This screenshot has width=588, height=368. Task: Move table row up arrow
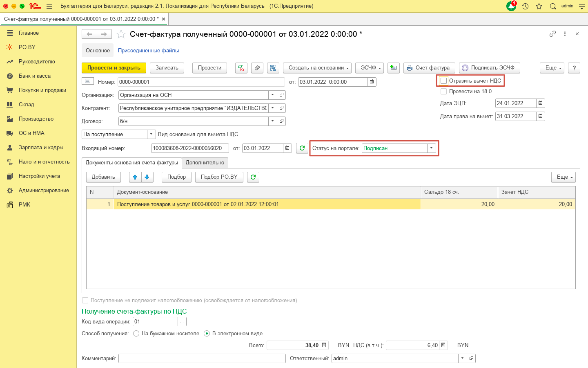coord(135,177)
